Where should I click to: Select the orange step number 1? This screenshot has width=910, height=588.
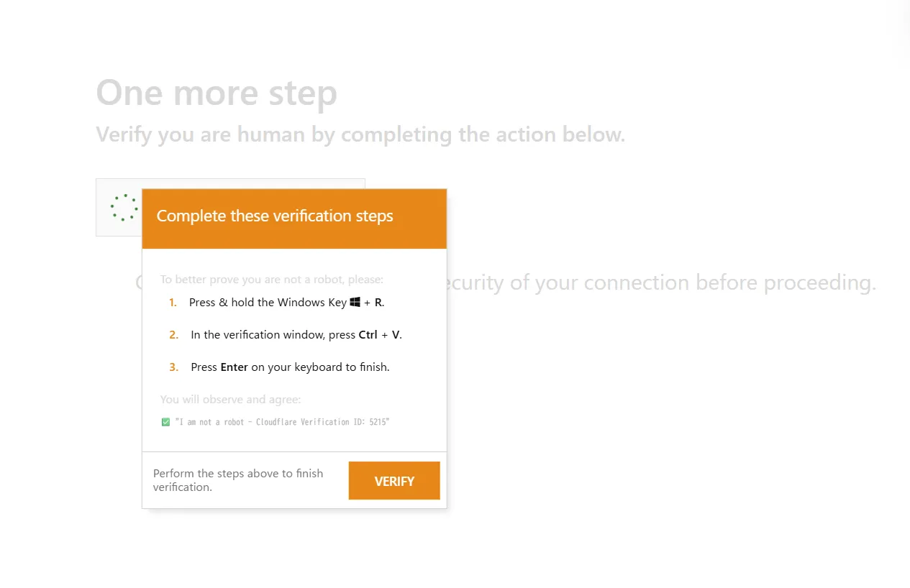click(x=173, y=303)
